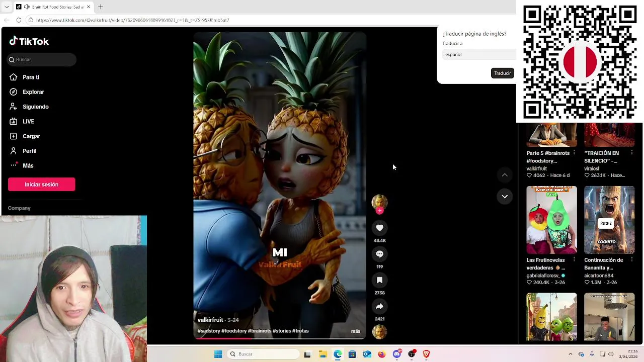Viewport: 644px width, 362px height.
Task: Share the video with the arrow icon
Action: (379, 306)
